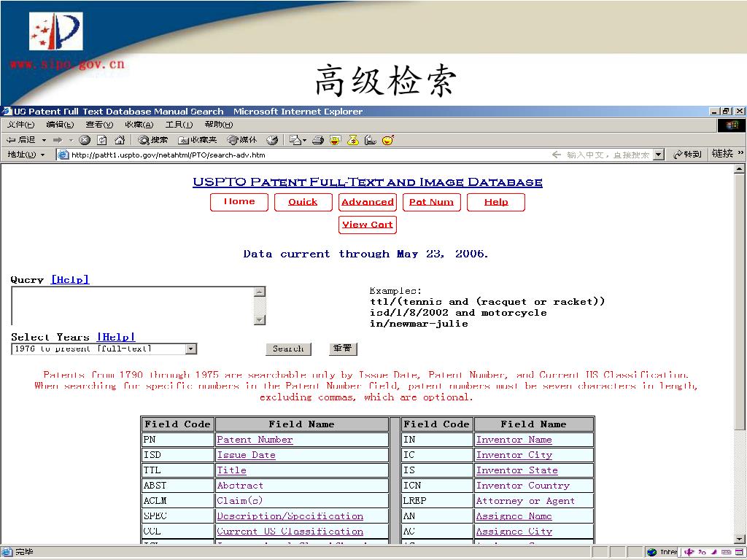Screen dimensions: 747x560
Task: Click the page icon in address bar
Action: coord(63,155)
